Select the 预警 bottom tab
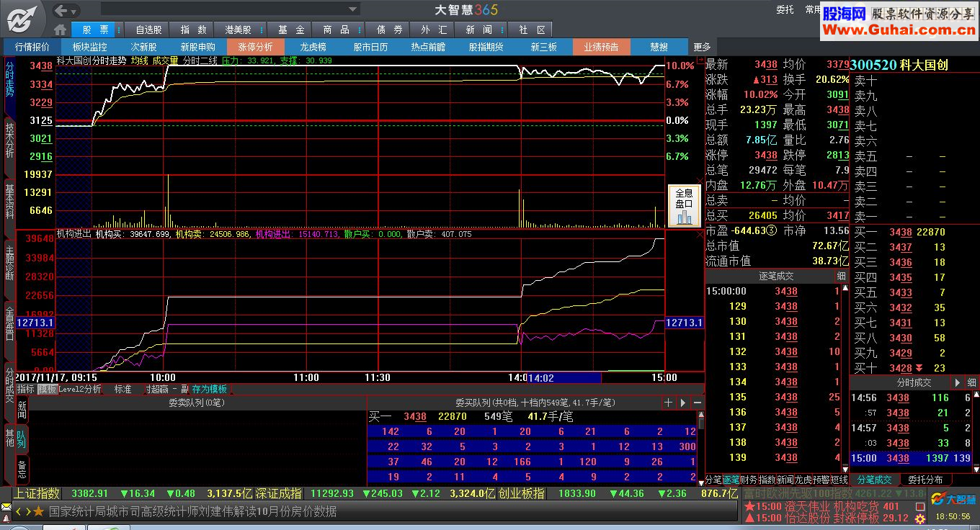980x530 pixels. tap(821, 480)
